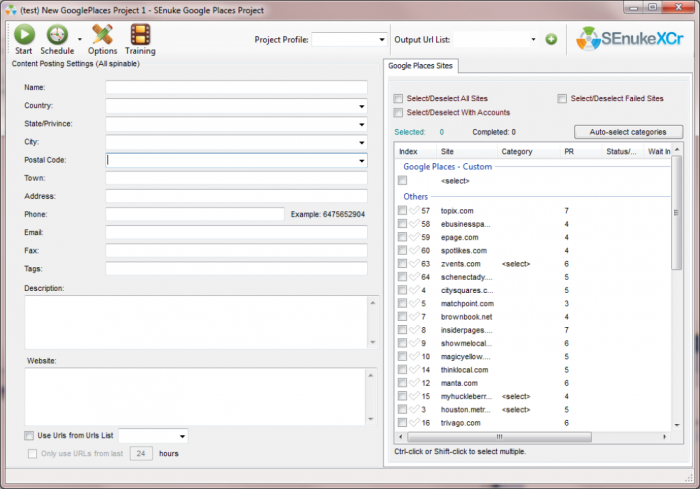Click the sites list scroll down arrow
700x489 pixels.
677,425
